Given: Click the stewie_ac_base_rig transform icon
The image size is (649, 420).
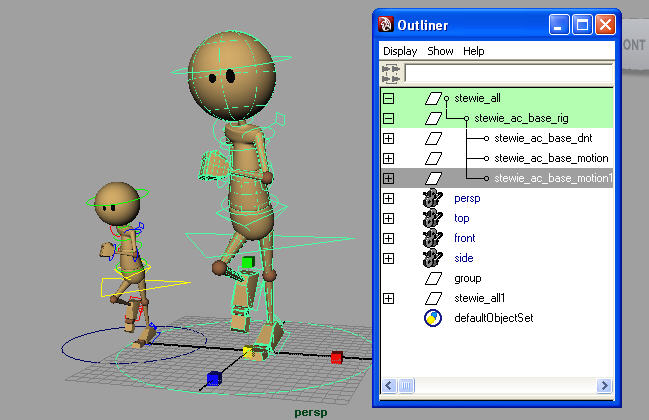Looking at the screenshot, I should (433, 118).
